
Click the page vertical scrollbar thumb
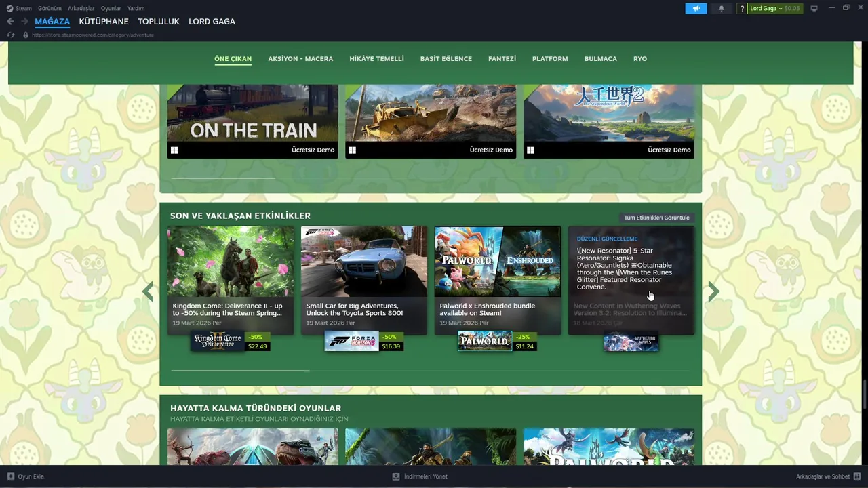(865, 395)
